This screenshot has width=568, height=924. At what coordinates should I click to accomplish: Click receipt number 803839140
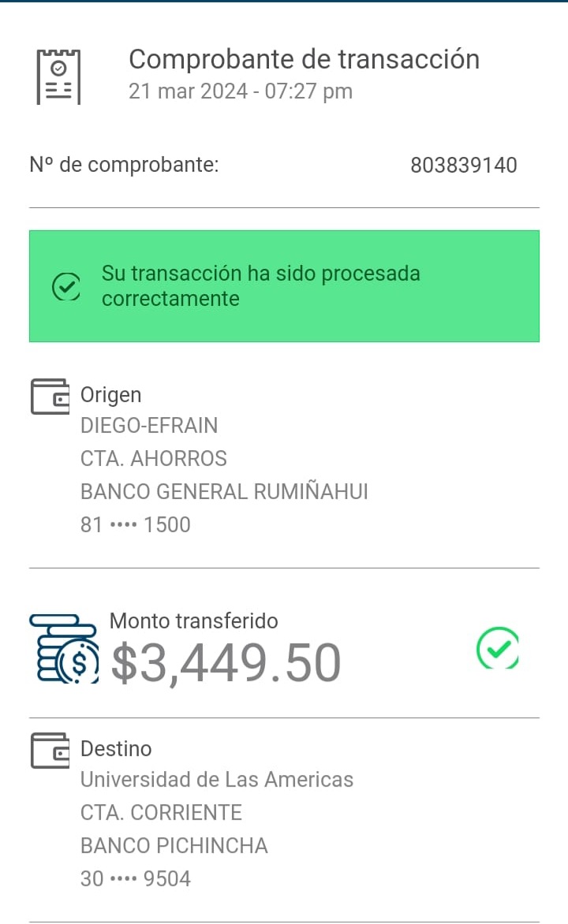click(x=464, y=166)
